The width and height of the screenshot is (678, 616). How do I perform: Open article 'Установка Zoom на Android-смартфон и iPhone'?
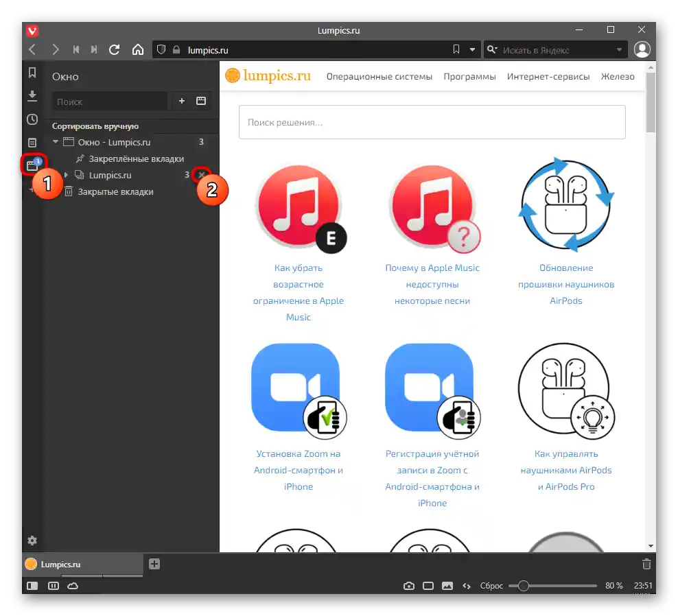click(299, 470)
